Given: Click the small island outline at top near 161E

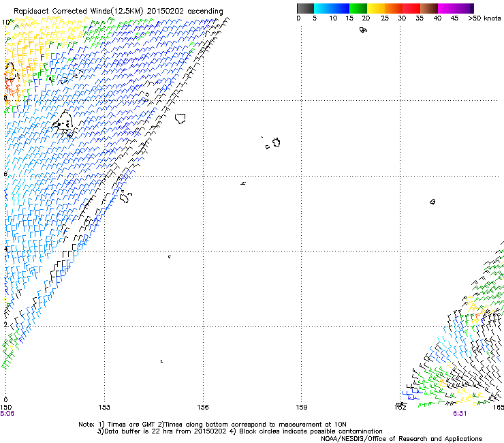Looking at the screenshot, I should pyautogui.click(x=363, y=30).
